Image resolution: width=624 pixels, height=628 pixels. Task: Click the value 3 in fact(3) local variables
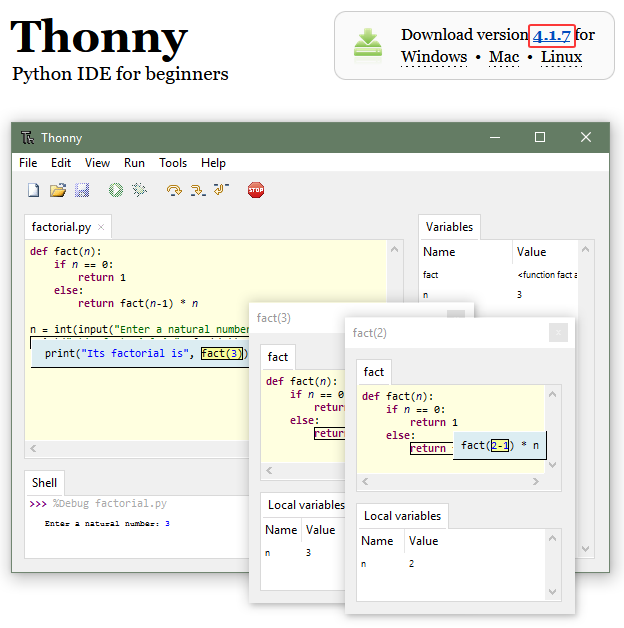(308, 553)
